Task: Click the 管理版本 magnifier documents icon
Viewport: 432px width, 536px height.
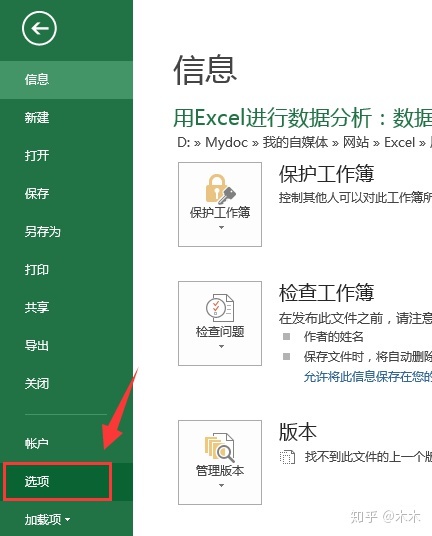Action: 220,447
